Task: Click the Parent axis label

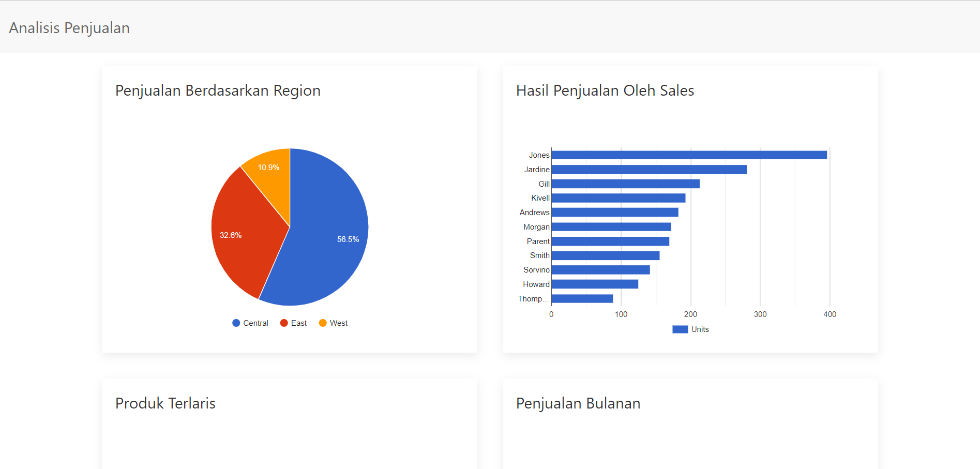Action: coord(538,241)
